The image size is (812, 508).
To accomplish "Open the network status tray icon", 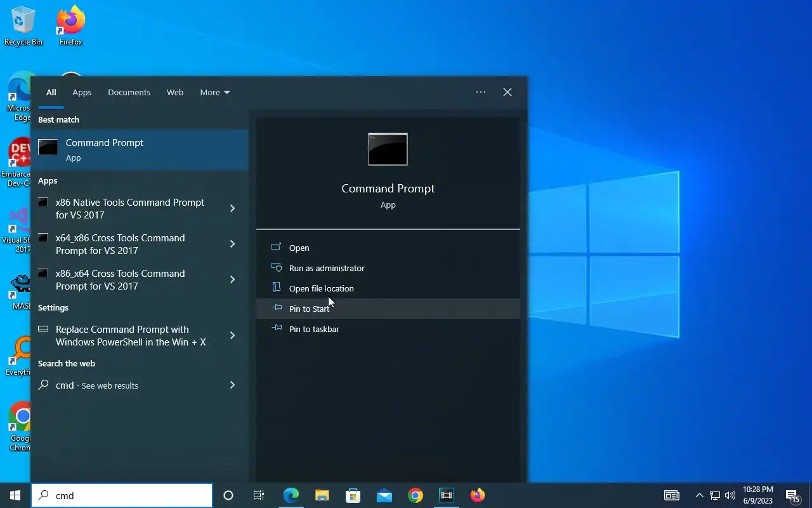I will tap(714, 495).
